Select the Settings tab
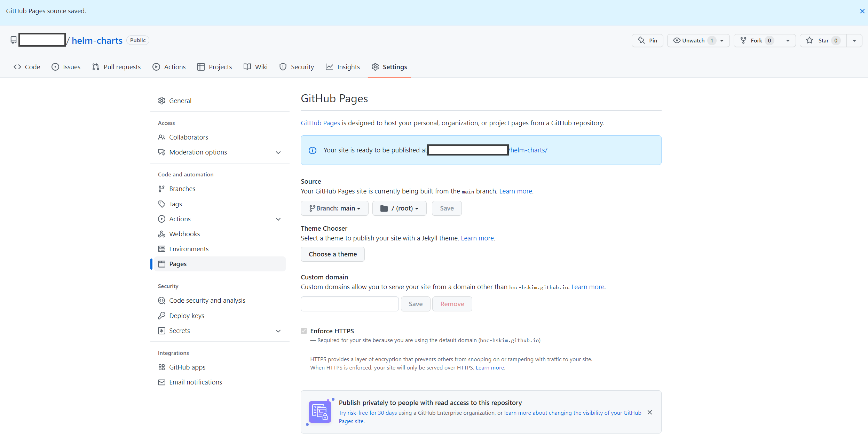 (389, 67)
